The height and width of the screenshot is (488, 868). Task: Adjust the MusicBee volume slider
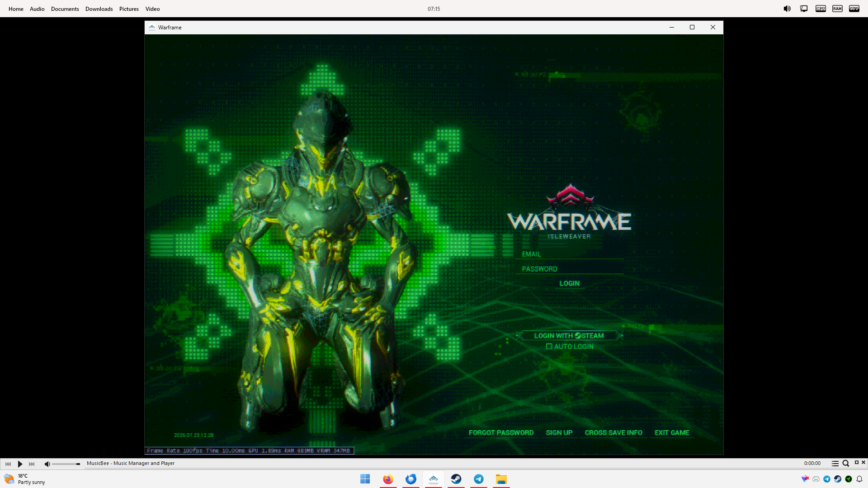66,464
